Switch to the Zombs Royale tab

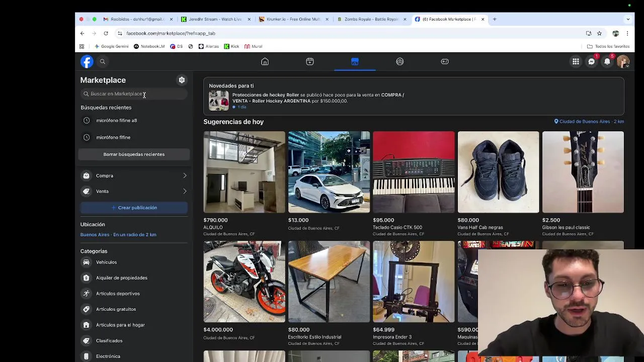371,19
